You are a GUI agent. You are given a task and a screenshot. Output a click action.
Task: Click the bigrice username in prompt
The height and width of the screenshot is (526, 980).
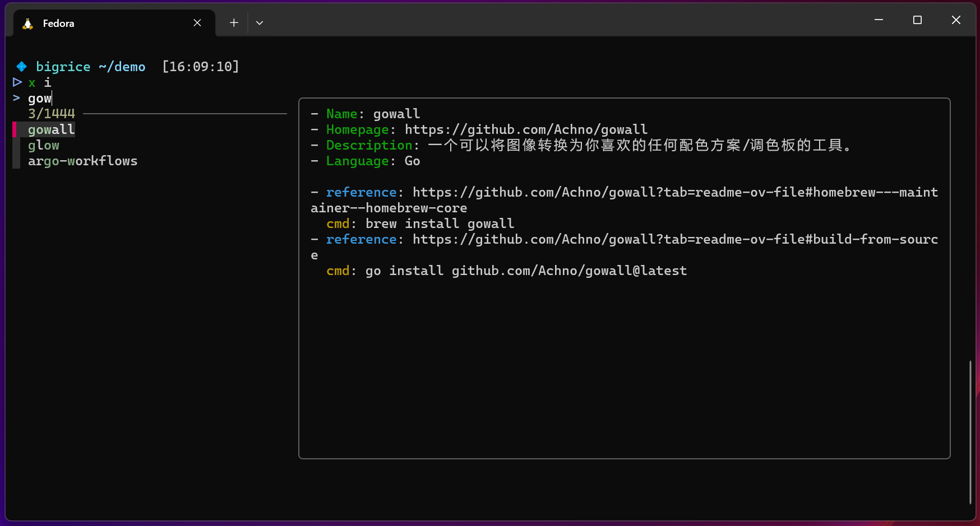[63, 67]
